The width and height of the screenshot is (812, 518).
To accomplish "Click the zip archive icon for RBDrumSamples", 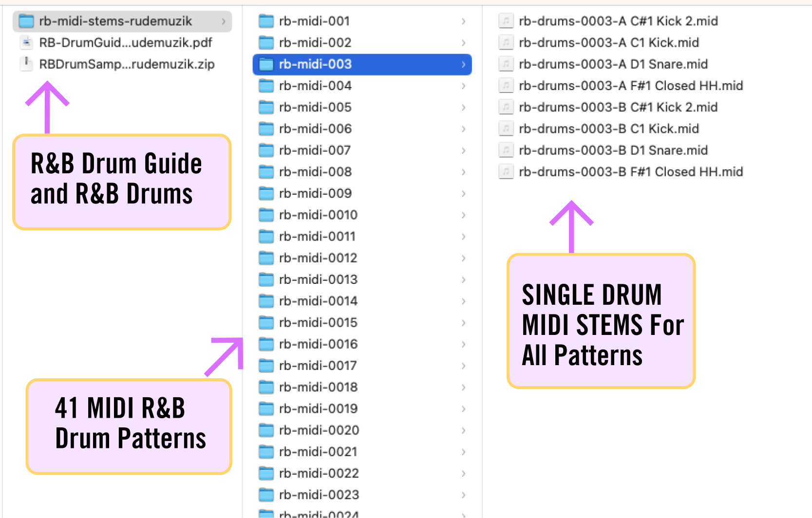I will (x=26, y=64).
